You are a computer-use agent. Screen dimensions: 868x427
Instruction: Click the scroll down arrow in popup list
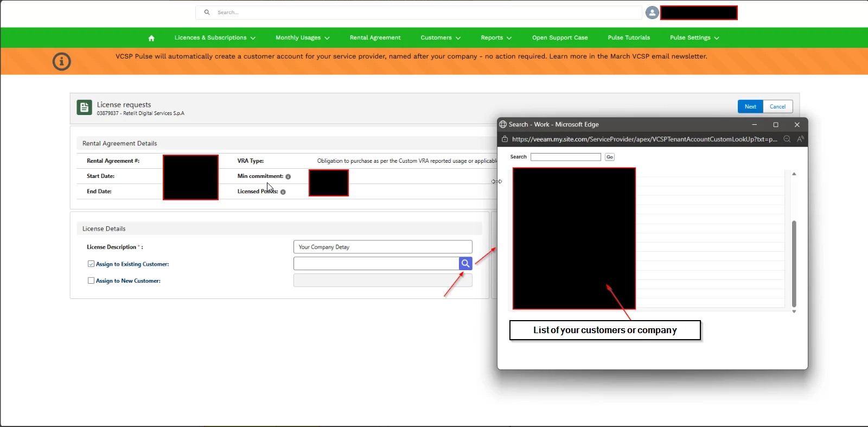[794, 312]
